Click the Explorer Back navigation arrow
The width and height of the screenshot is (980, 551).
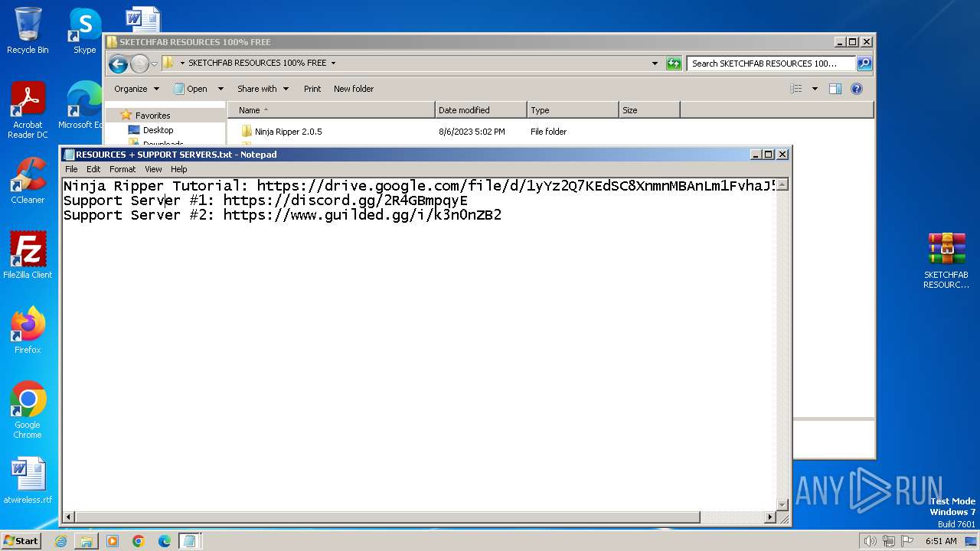click(118, 64)
